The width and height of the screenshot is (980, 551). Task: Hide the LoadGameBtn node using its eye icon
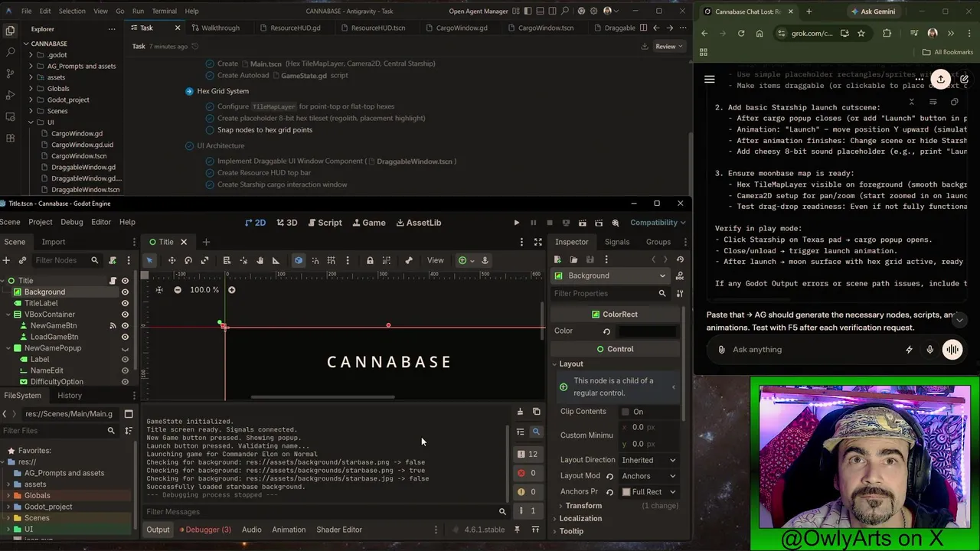tap(125, 337)
